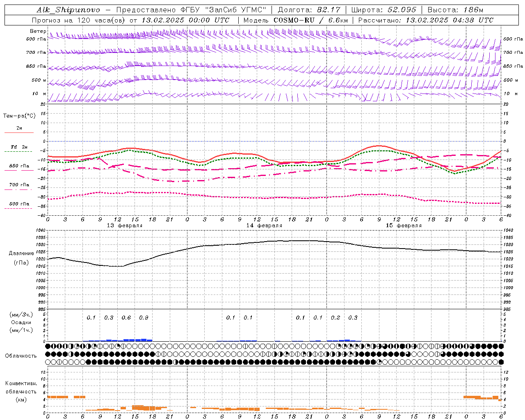Image resolution: width=525 pixels, height=420 pixels.
Task: Click the 'Высота: 186м' elevation text
Action: point(455,10)
